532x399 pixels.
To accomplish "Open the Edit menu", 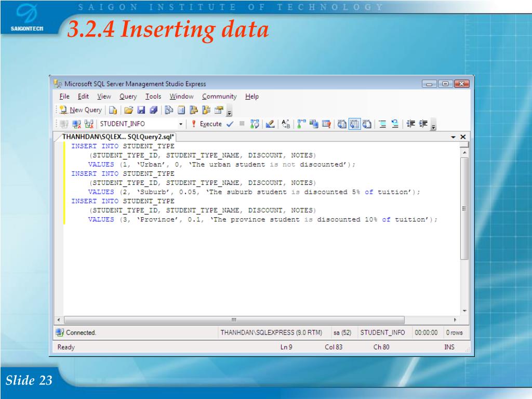I will [x=83, y=96].
